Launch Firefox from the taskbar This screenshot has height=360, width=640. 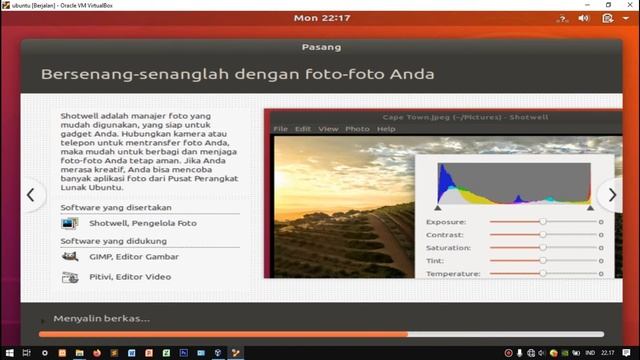click(97, 353)
